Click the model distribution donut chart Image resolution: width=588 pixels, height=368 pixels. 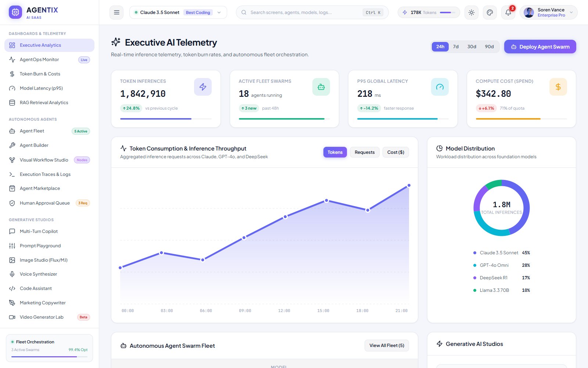tap(502, 208)
